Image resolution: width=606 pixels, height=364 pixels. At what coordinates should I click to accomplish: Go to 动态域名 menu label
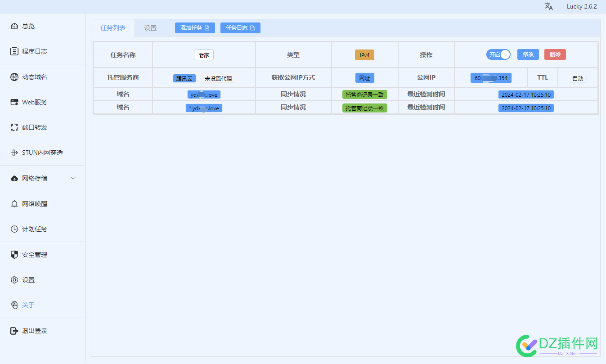pyautogui.click(x=35, y=77)
